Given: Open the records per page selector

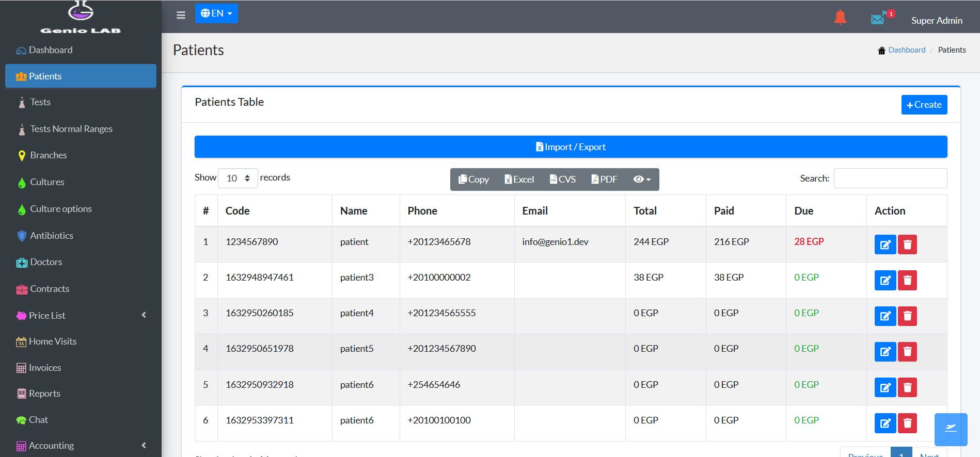Looking at the screenshot, I should click(238, 178).
